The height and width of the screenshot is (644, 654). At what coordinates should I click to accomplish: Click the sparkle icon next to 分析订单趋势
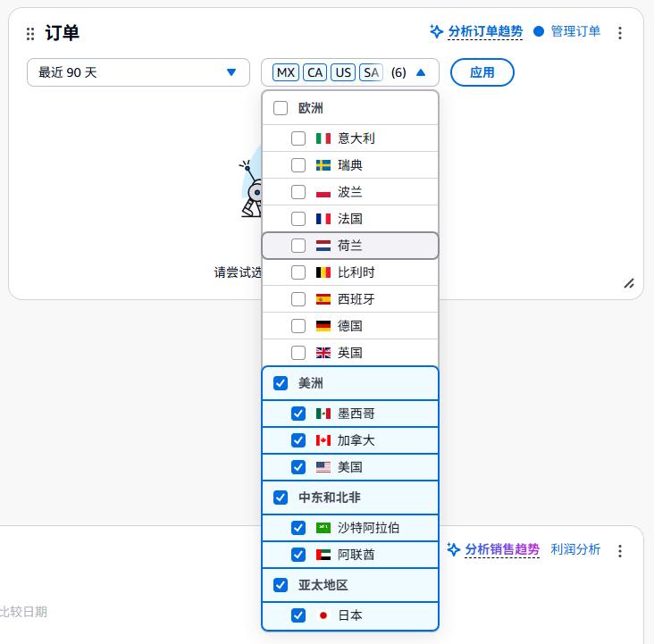click(436, 31)
